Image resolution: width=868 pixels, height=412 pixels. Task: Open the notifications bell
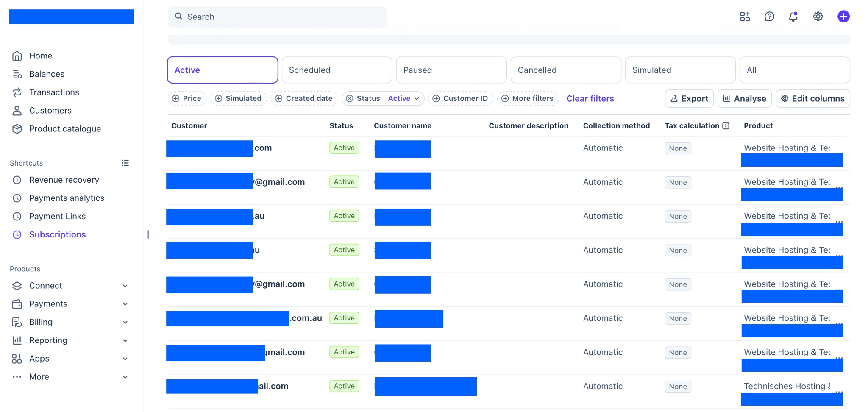pos(793,17)
